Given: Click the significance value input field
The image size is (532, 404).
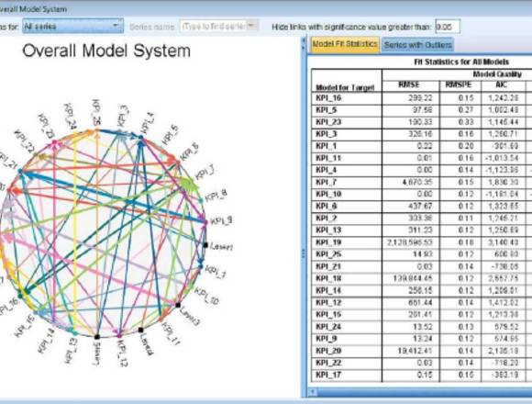Looking at the screenshot, I should tap(448, 27).
